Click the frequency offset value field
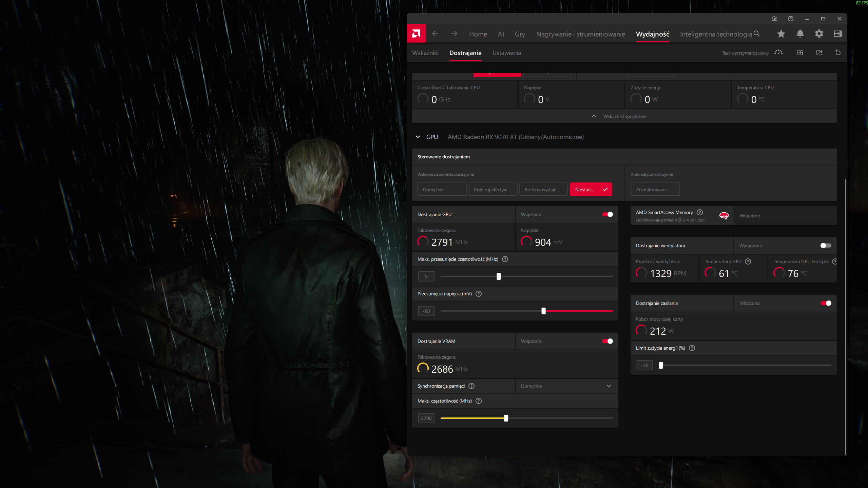 point(426,276)
